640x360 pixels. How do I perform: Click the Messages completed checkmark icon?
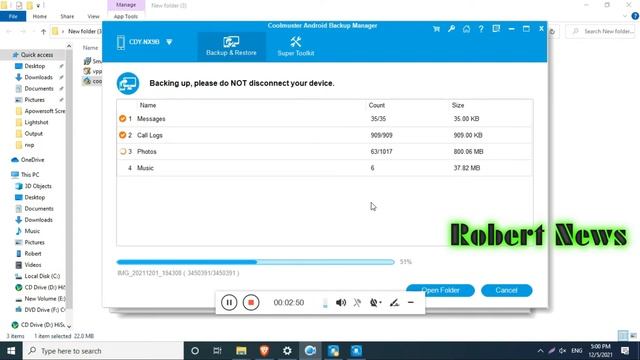click(122, 119)
